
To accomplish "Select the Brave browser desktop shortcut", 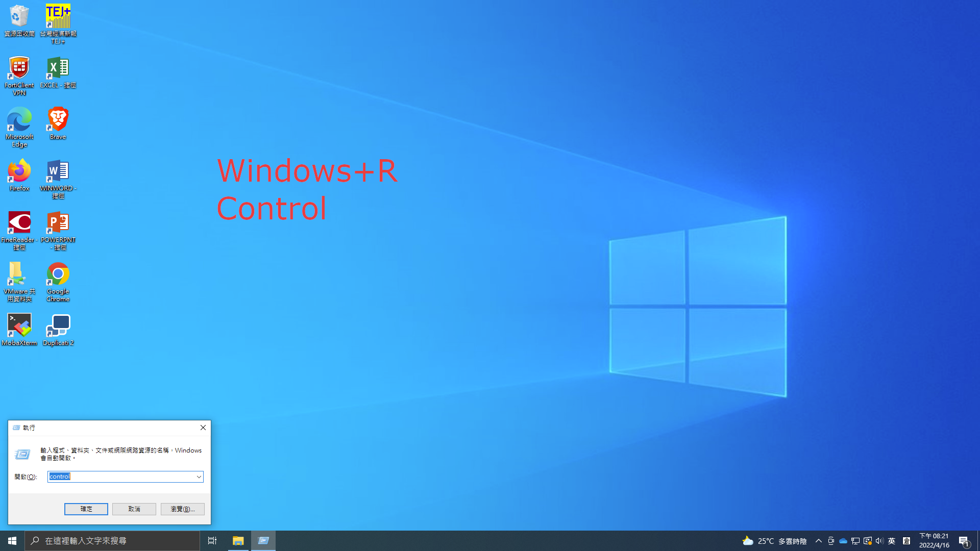I will [58, 120].
